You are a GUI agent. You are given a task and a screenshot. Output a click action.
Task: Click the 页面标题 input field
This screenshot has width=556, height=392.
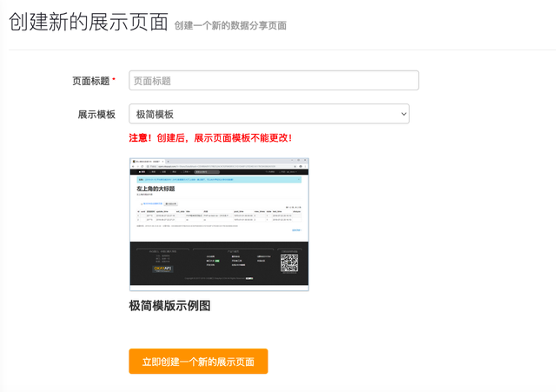pyautogui.click(x=274, y=81)
